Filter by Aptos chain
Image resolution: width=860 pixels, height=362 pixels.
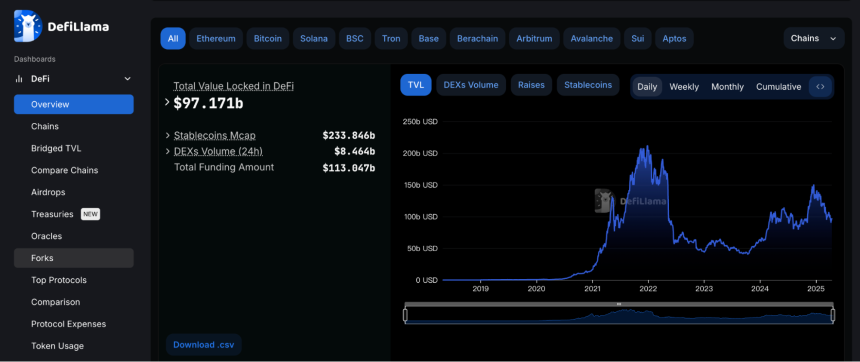674,38
